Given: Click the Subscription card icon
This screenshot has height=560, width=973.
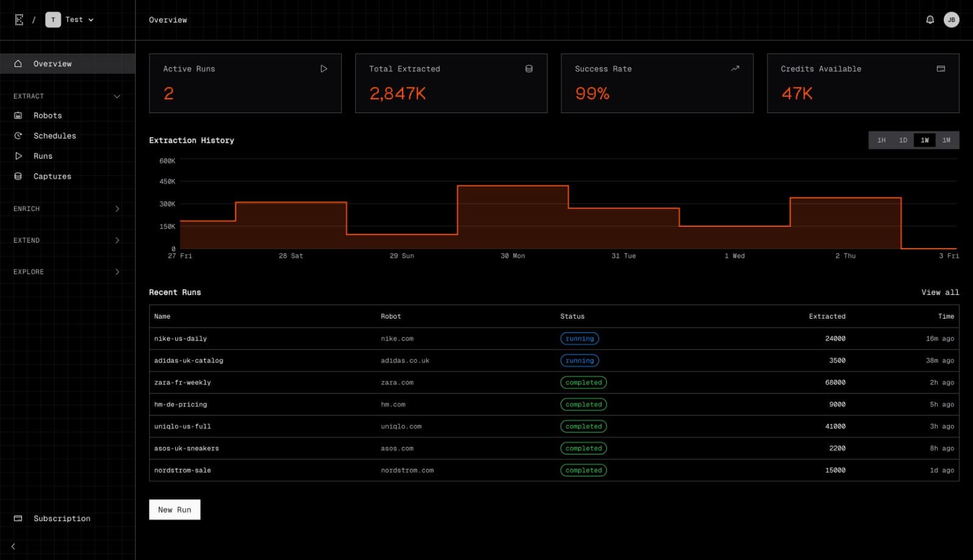Looking at the screenshot, I should click(18, 519).
